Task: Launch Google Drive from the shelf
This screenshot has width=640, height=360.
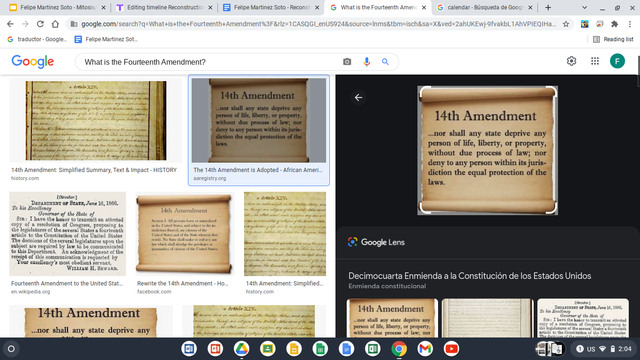Action: point(241,349)
